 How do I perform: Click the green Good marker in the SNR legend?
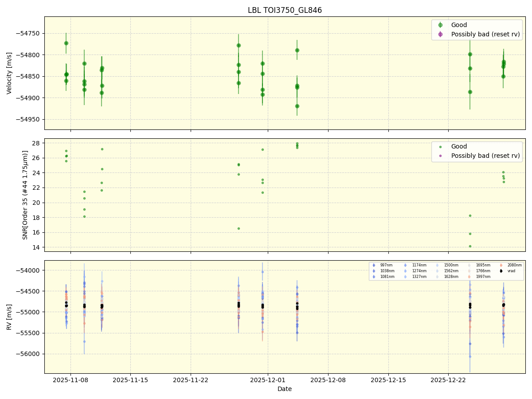[x=440, y=147]
